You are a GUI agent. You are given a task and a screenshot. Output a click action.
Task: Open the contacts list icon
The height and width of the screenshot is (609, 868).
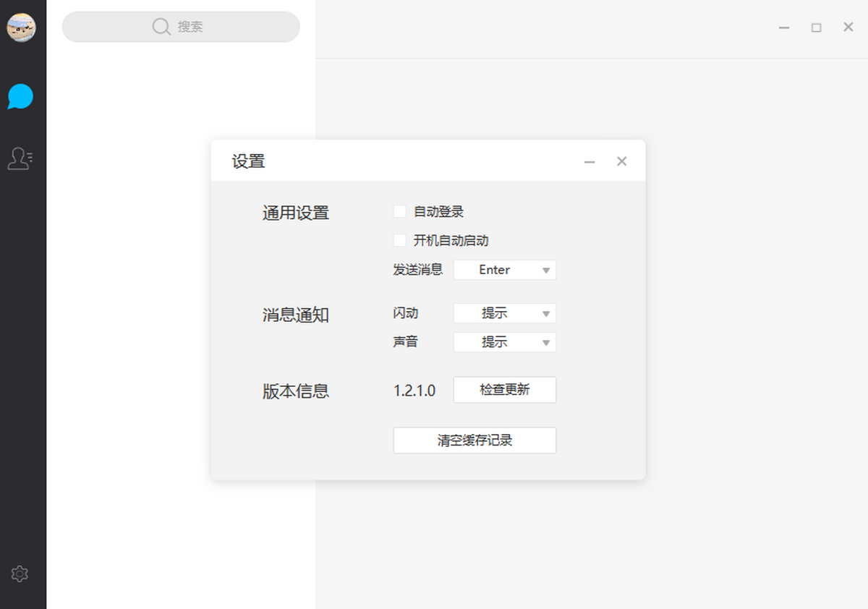click(x=20, y=158)
